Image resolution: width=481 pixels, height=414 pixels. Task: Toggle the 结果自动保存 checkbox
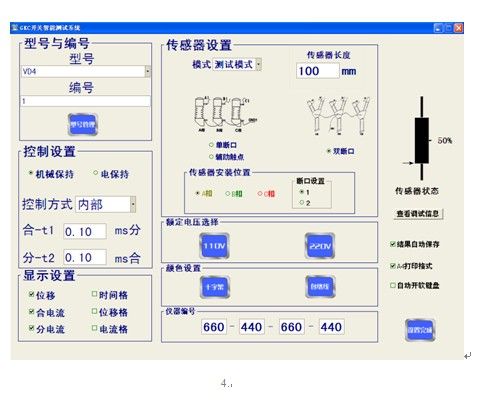click(x=393, y=244)
